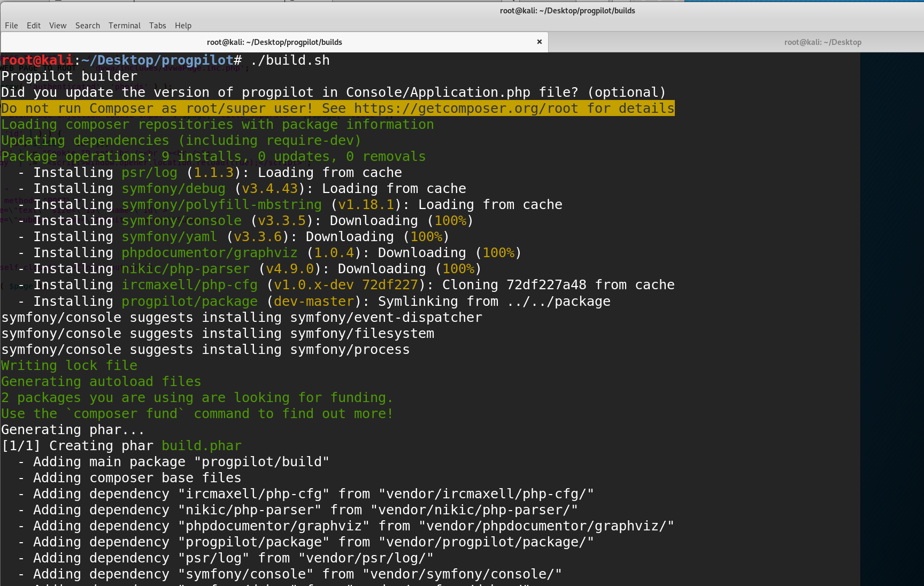Click the window title root@kali: ~/Desktop/progpilot/builds

pyautogui.click(x=567, y=11)
